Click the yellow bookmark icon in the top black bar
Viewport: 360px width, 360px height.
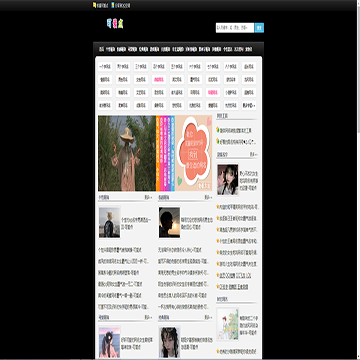(95, 5)
